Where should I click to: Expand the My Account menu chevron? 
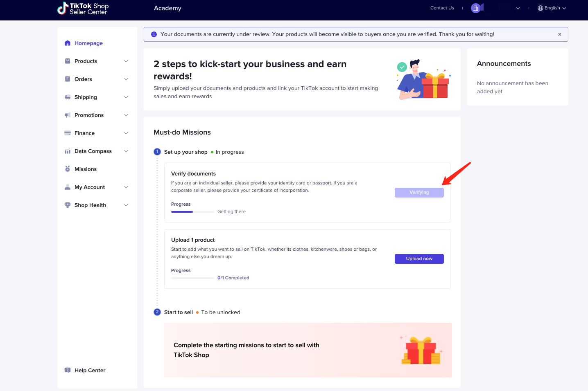click(126, 187)
